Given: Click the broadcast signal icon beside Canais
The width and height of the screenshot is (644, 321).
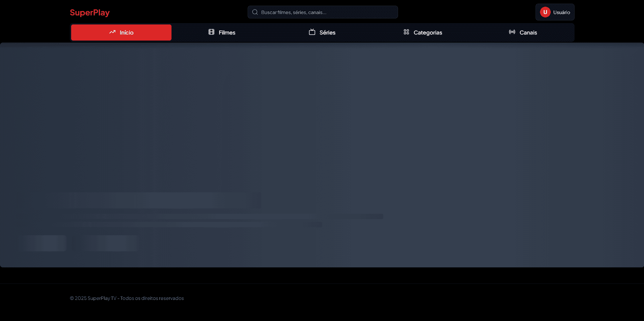Looking at the screenshot, I should (512, 32).
